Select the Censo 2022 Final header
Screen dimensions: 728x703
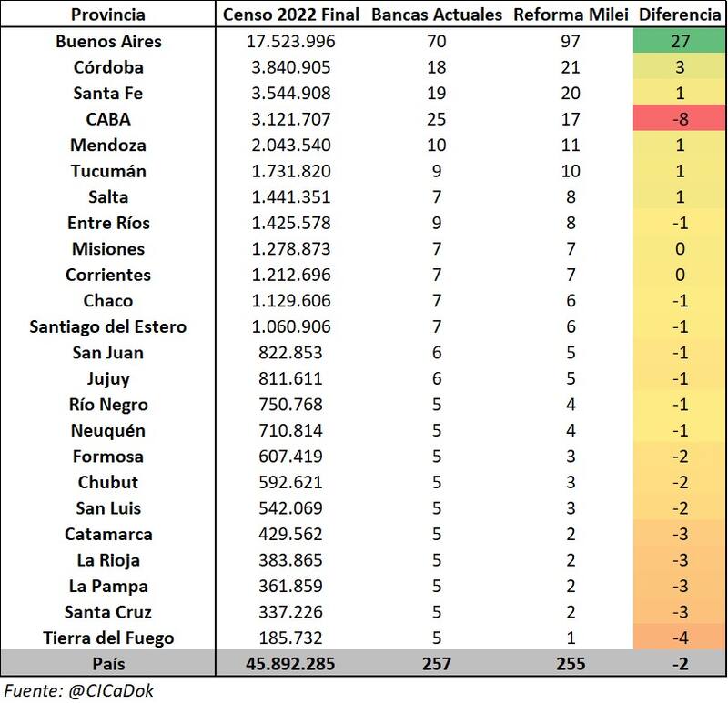click(x=291, y=15)
